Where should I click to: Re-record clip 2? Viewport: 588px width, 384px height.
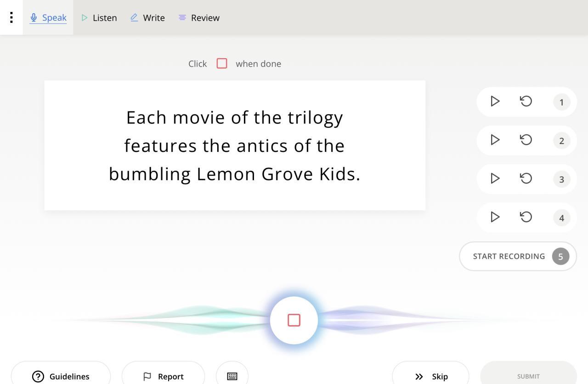coord(526,140)
